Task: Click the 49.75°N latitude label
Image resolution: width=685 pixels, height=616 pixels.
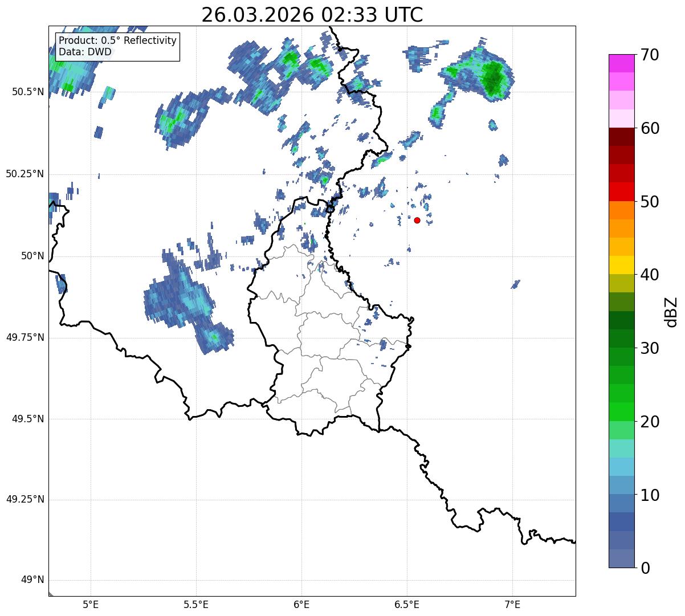Action: coord(25,337)
